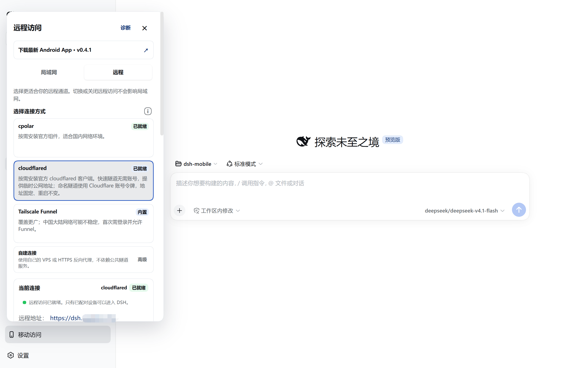This screenshot has width=588, height=368.
Task: Open the 标准模式 mode dropdown
Action: 245,164
